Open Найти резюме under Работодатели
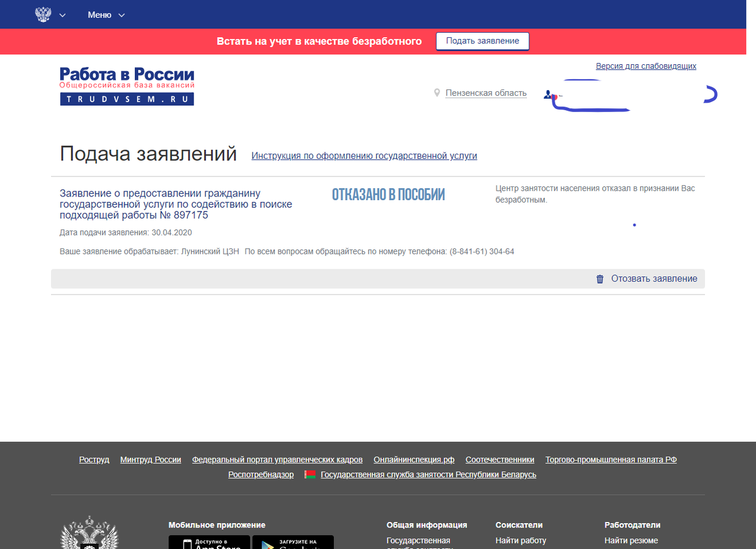 (x=631, y=541)
